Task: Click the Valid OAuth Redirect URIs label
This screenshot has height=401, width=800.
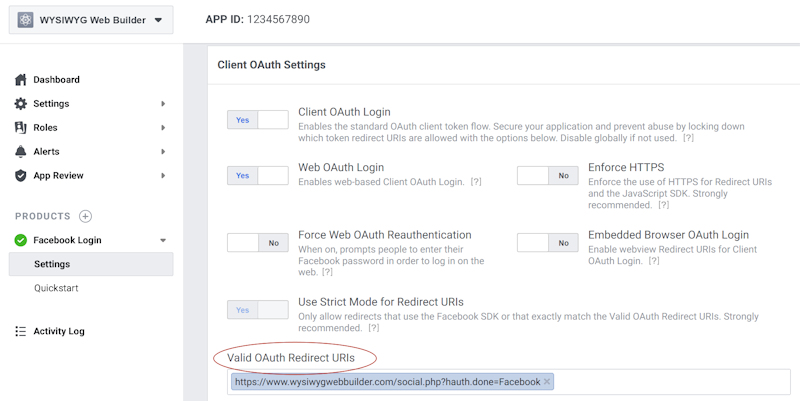Action: tap(291, 358)
